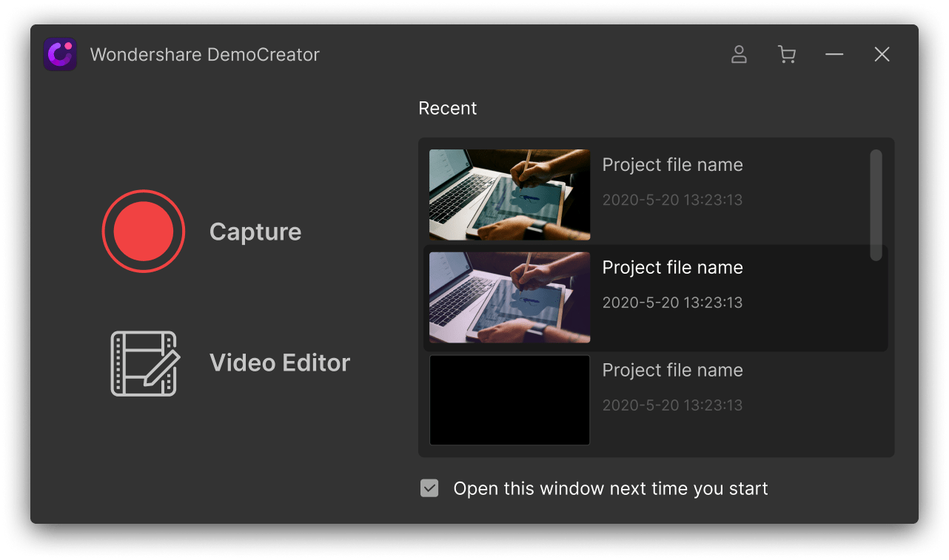The image size is (949, 560).
Task: Open the black thumbnail project at bottom
Action: (509, 400)
